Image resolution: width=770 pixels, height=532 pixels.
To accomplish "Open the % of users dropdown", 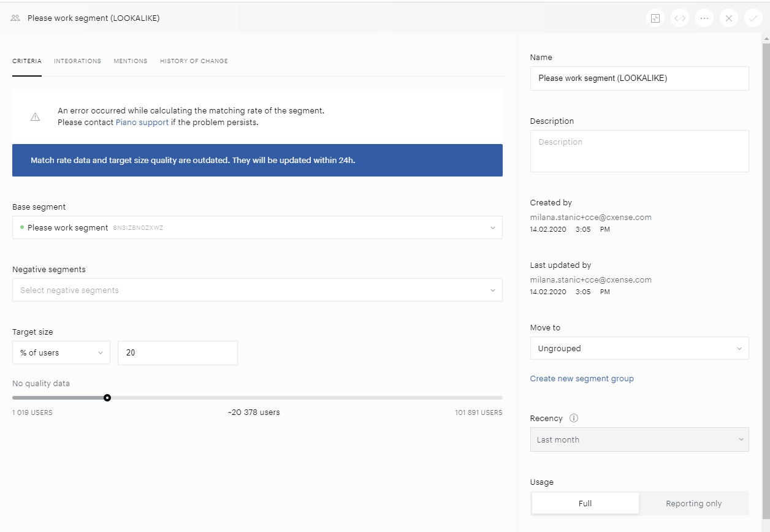I will tap(61, 352).
